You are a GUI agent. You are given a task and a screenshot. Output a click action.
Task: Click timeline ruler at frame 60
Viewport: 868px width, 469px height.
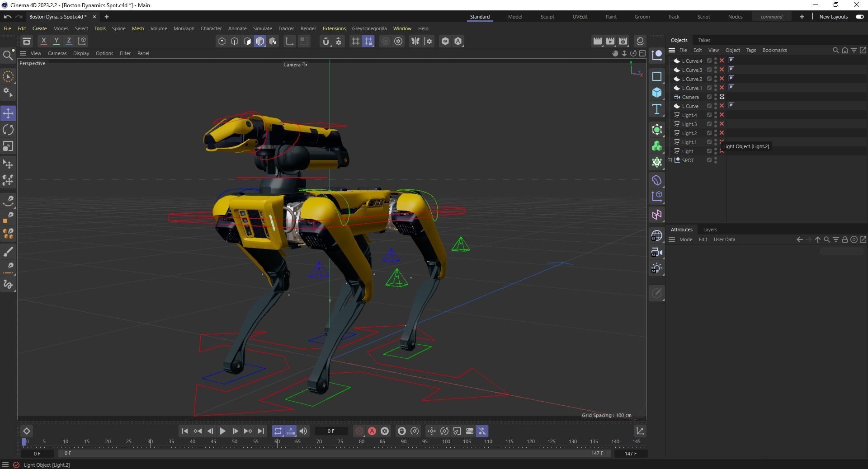277,442
